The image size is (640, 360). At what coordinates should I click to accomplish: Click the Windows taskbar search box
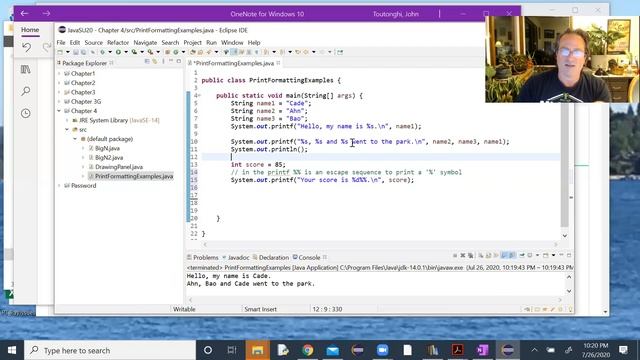110,350
